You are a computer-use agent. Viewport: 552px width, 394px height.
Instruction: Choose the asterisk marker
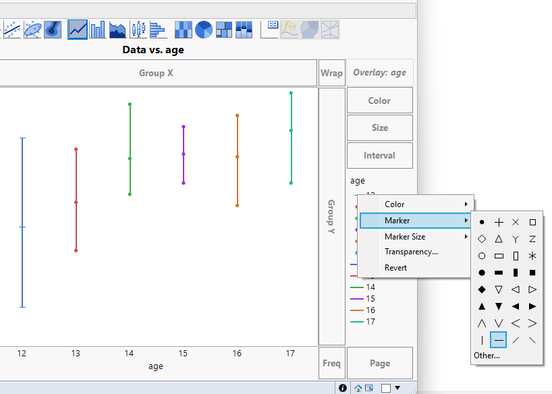[532, 256]
